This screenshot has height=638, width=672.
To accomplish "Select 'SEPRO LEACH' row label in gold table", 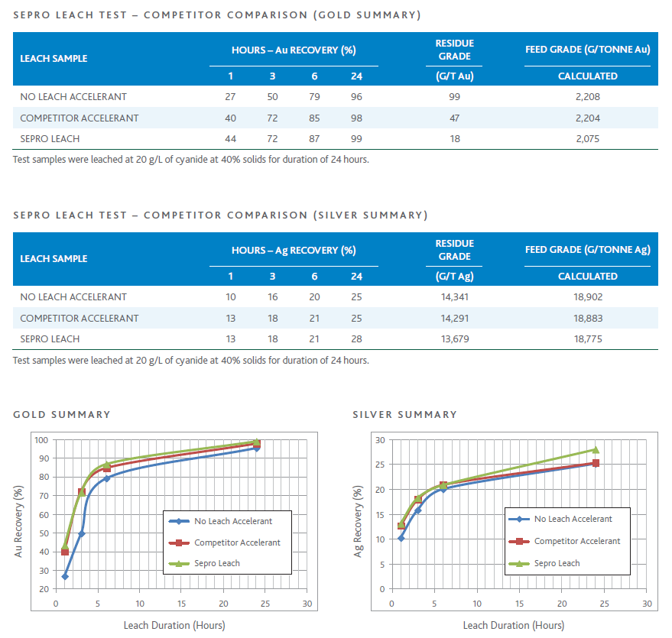I will [50, 139].
